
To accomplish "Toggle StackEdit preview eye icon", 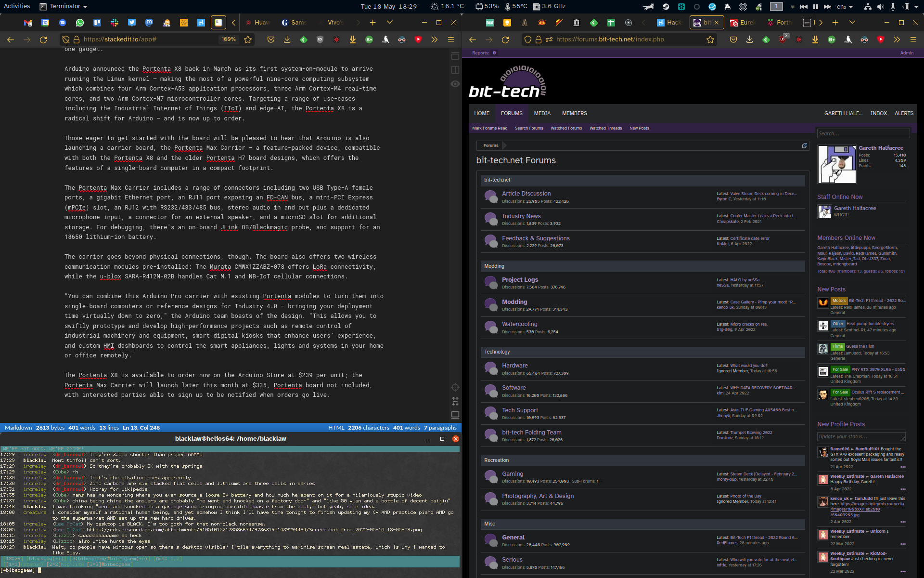I will click(x=455, y=84).
